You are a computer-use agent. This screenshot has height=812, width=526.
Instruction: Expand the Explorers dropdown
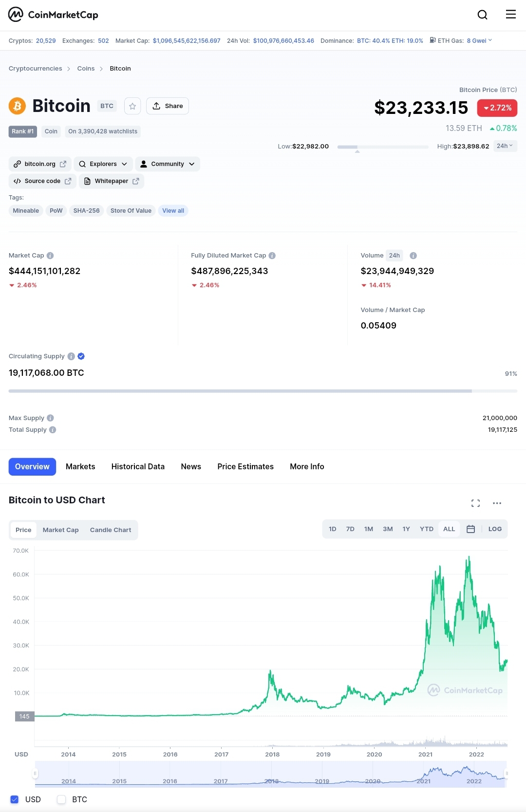click(x=103, y=164)
